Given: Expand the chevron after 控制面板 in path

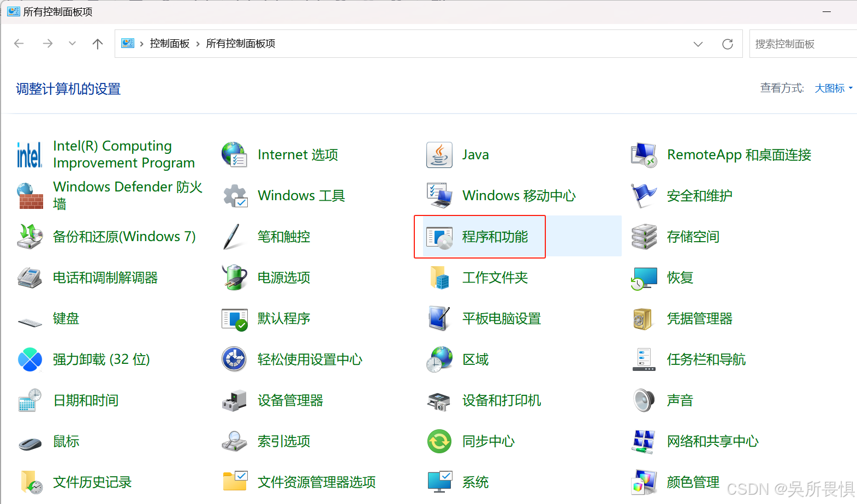Looking at the screenshot, I should 198,44.
